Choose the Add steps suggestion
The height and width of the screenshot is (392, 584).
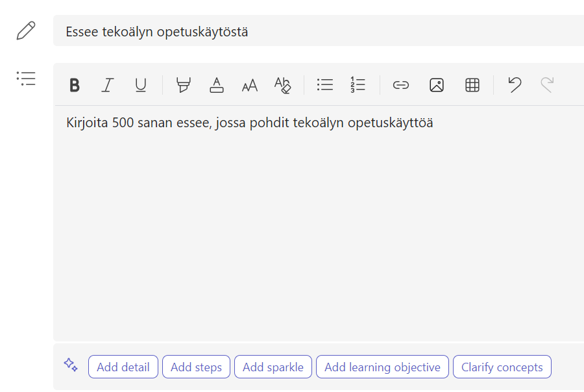coord(196,367)
